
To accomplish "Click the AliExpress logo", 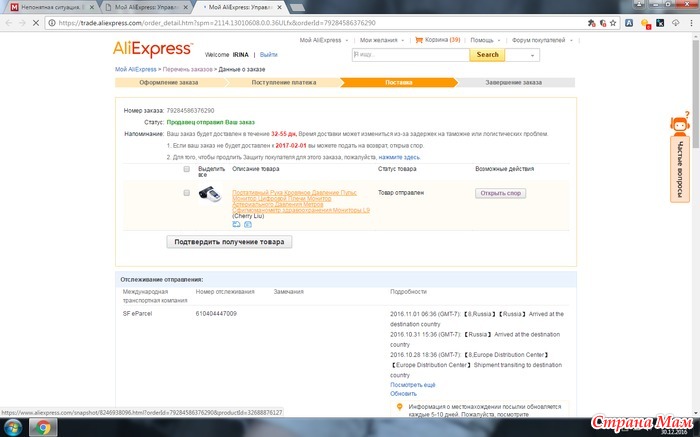I will (153, 49).
